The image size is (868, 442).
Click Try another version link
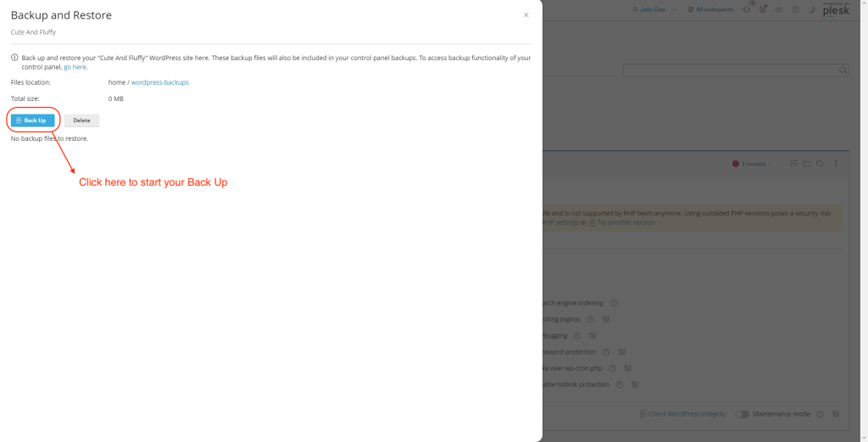pos(626,222)
